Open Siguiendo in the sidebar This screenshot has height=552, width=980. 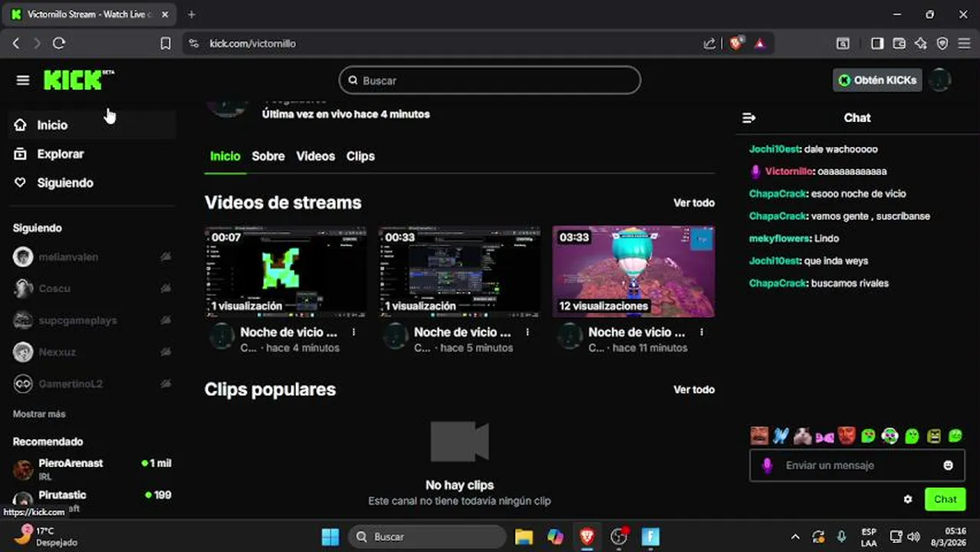click(92, 183)
